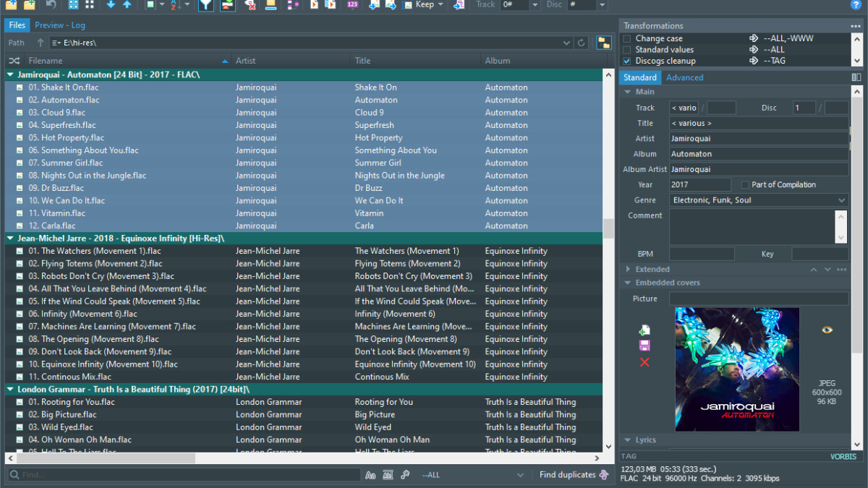The width and height of the screenshot is (868, 488).
Task: Click the Find duplicates fingerprint icon
Action: tap(604, 475)
